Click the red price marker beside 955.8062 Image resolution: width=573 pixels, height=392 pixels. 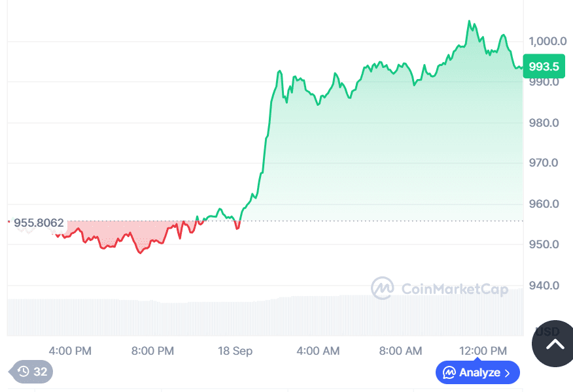9,222
